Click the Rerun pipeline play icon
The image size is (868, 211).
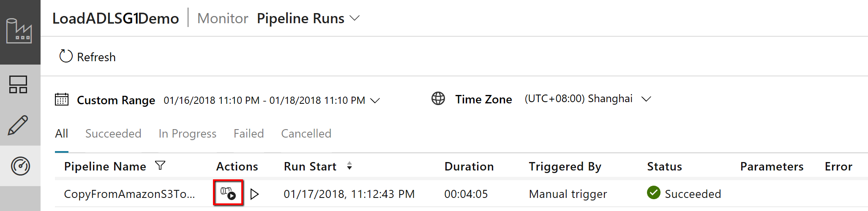pos(254,194)
